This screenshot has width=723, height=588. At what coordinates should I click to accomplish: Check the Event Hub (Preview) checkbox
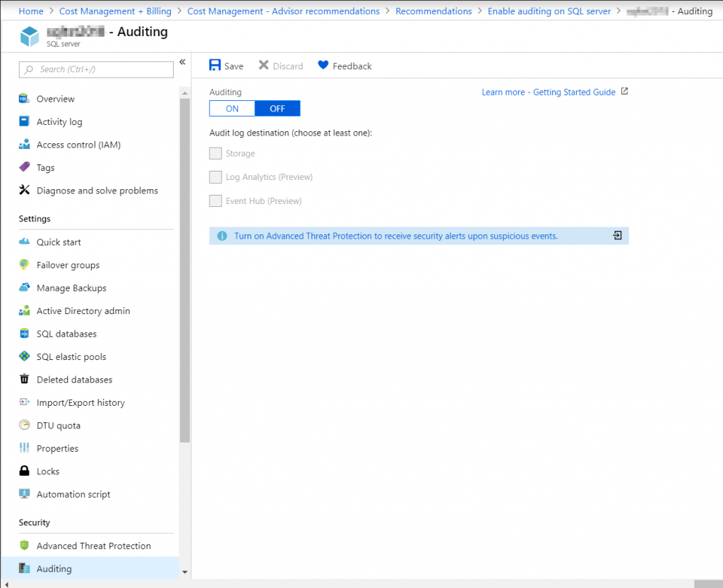pyautogui.click(x=215, y=201)
